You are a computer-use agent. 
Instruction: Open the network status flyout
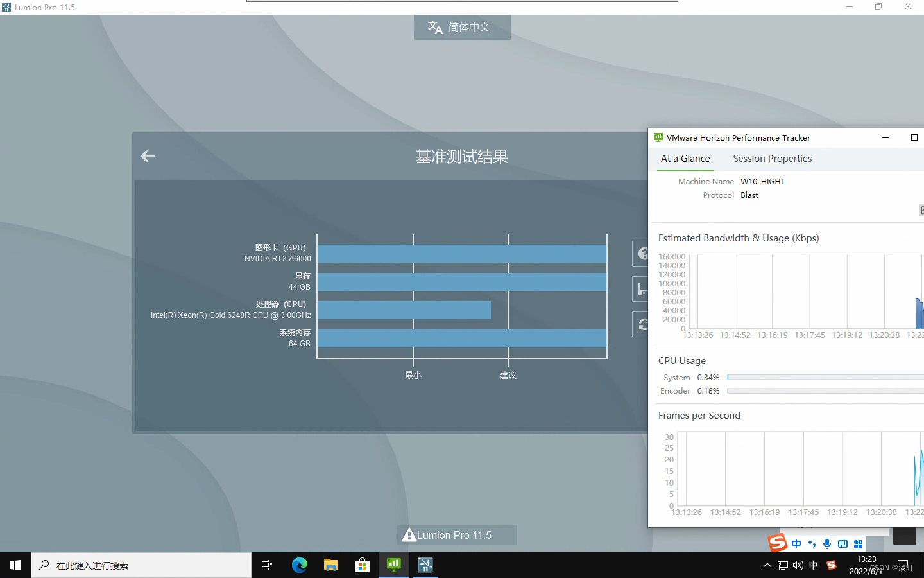pyautogui.click(x=783, y=566)
